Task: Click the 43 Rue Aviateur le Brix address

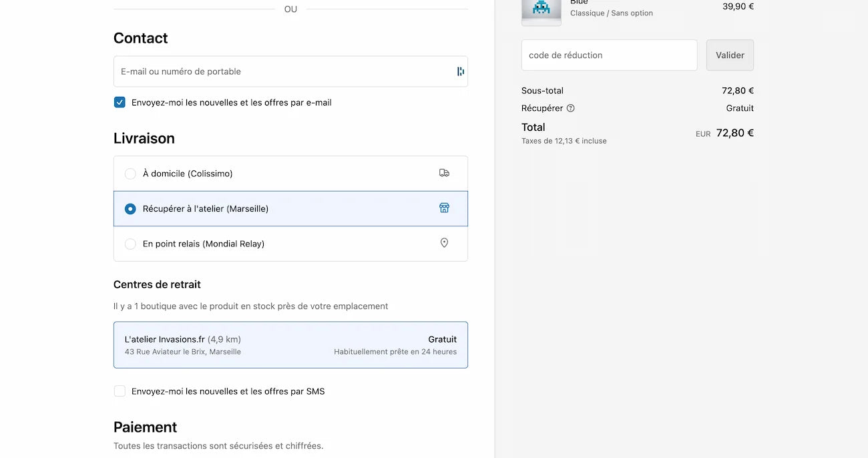Action: 183,352
